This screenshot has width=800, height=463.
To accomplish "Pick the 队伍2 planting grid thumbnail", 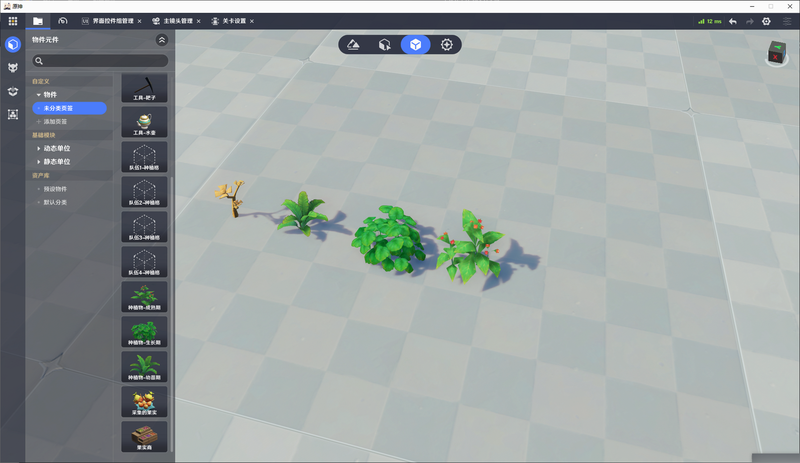I will pyautogui.click(x=144, y=192).
